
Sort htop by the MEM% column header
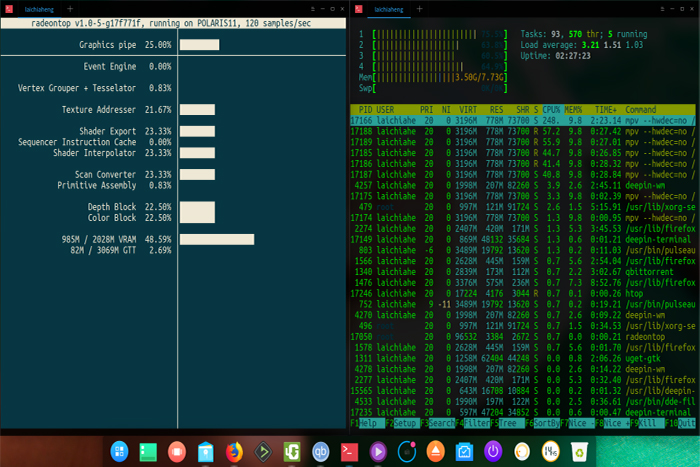pos(573,109)
